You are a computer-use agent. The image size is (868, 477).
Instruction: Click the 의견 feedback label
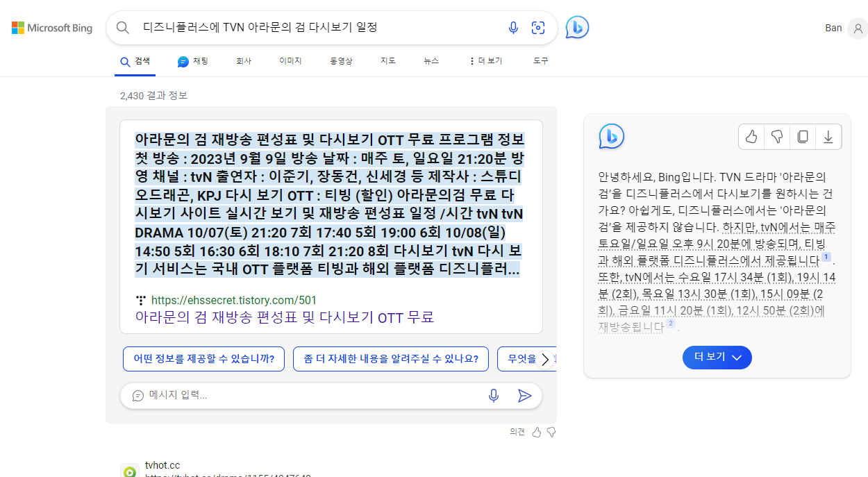coord(517,432)
